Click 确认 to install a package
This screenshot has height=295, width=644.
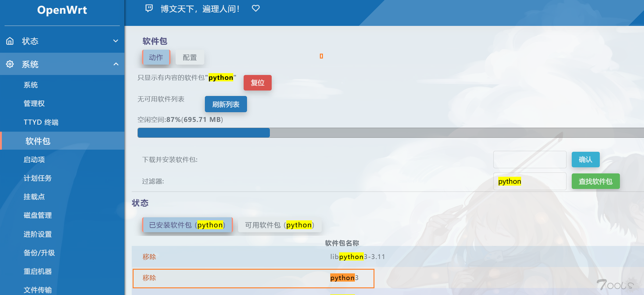[585, 159]
